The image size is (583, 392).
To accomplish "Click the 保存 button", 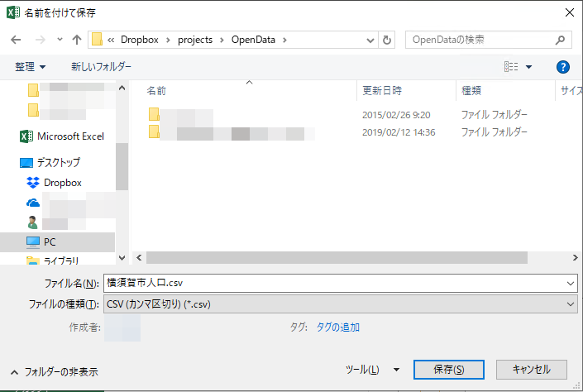I will pyautogui.click(x=448, y=370).
